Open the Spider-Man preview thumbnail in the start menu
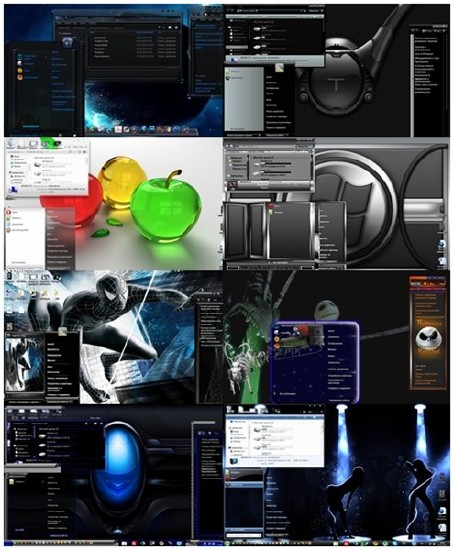The height and width of the screenshot is (550, 454). point(25,364)
